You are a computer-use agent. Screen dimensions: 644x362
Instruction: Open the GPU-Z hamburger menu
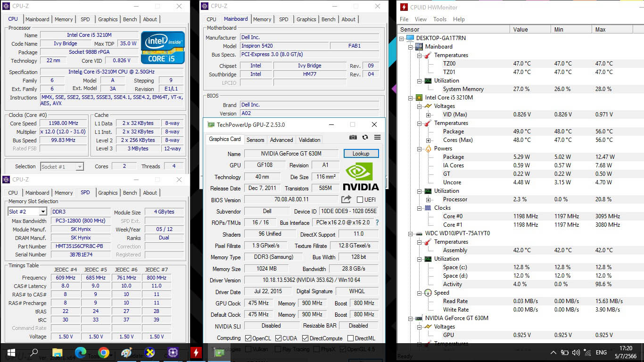coord(377,137)
